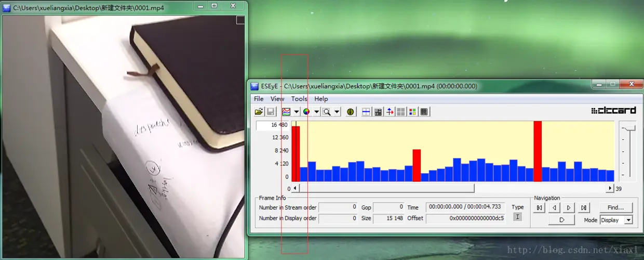Open the Help menu
Image resolution: width=644 pixels, height=260 pixels.
click(321, 99)
